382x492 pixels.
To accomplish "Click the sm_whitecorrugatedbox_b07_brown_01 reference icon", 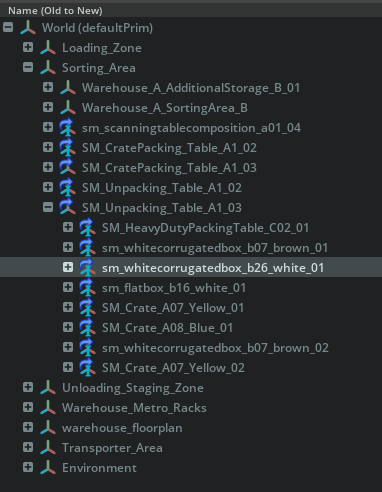I will point(88,248).
